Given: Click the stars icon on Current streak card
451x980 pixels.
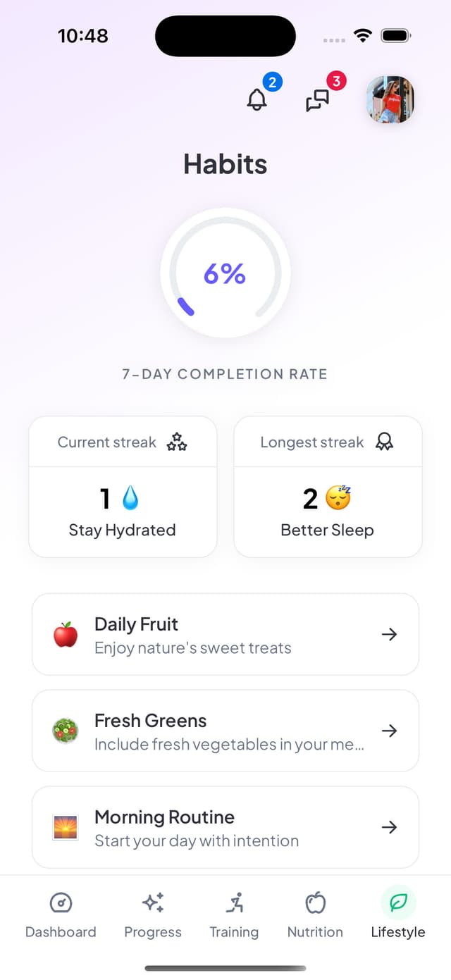Looking at the screenshot, I should (176, 442).
